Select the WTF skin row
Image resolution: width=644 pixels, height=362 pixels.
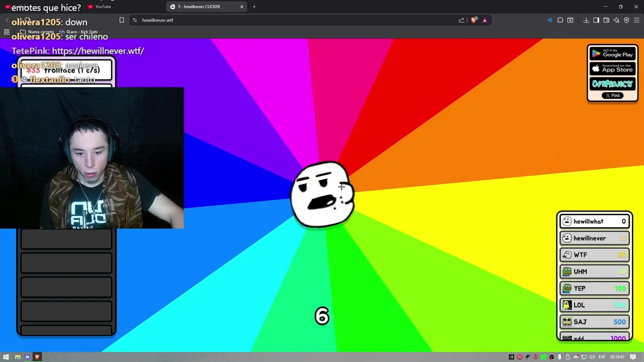click(595, 255)
